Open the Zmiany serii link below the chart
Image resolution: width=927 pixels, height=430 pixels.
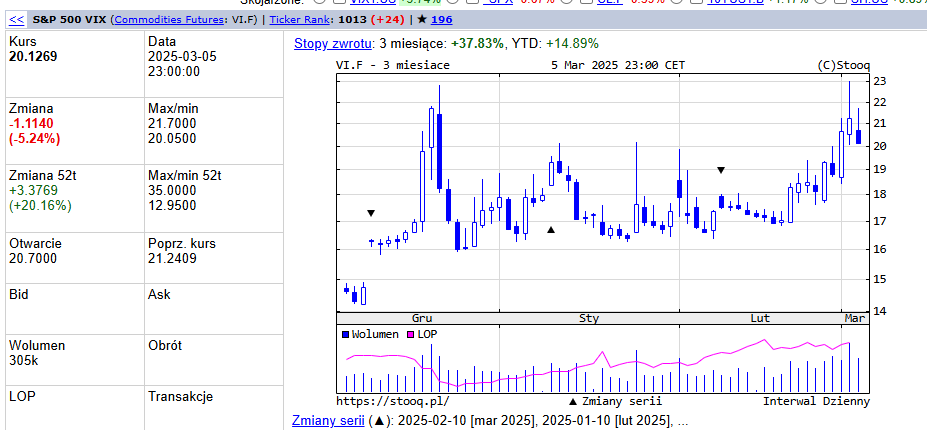click(328, 421)
